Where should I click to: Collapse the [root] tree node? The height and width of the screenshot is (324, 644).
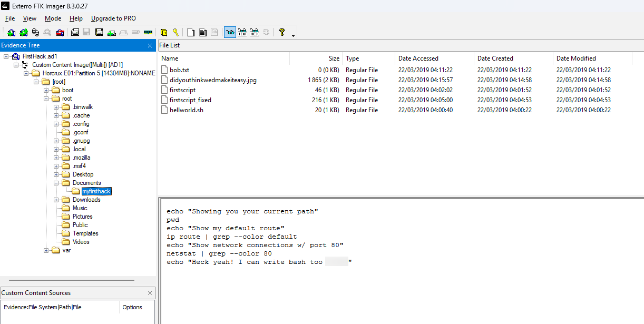coord(36,82)
